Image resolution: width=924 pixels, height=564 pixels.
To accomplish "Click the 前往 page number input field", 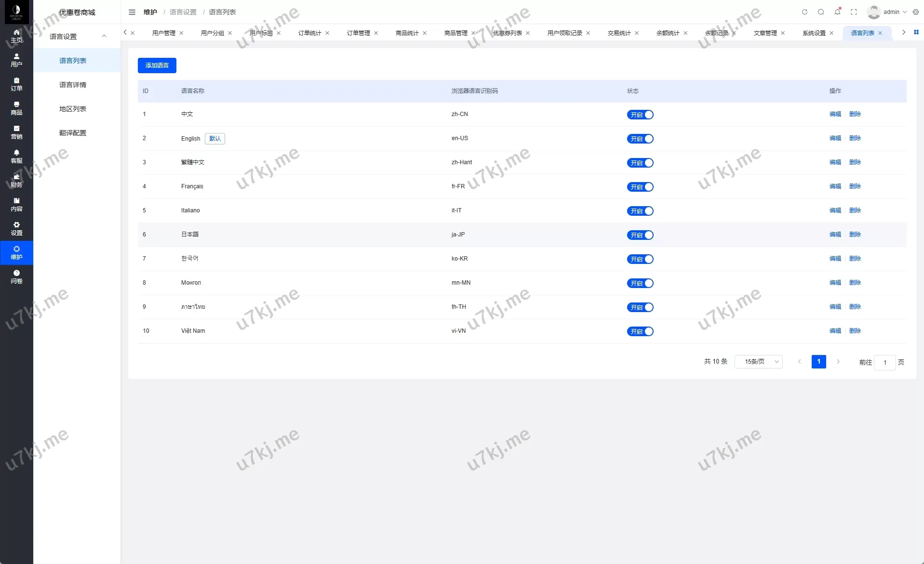I will click(885, 362).
